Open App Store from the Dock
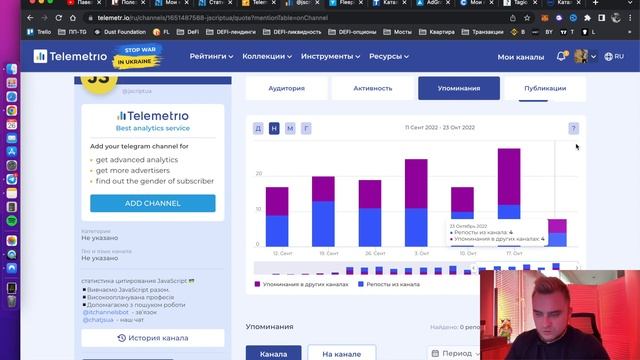The image size is (640, 360). (x=12, y=152)
